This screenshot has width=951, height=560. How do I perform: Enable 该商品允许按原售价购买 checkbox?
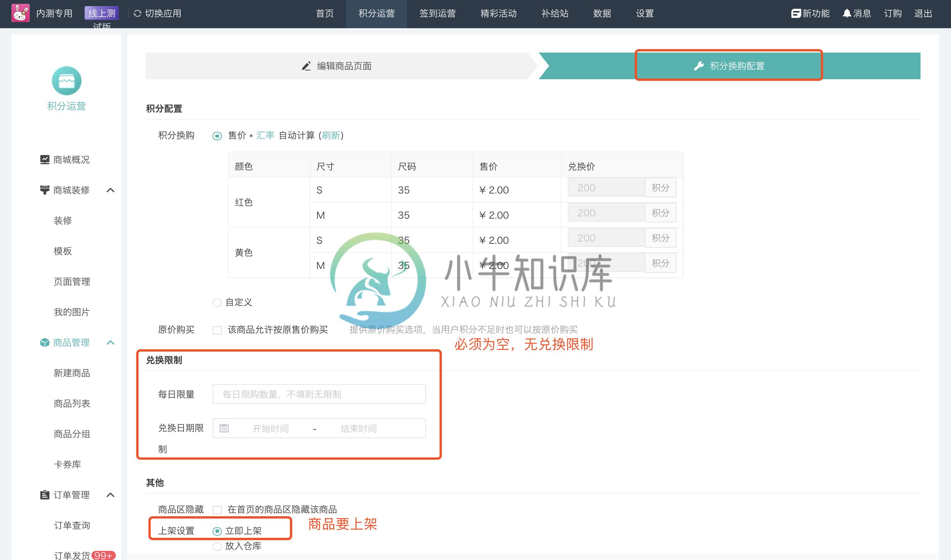217,330
